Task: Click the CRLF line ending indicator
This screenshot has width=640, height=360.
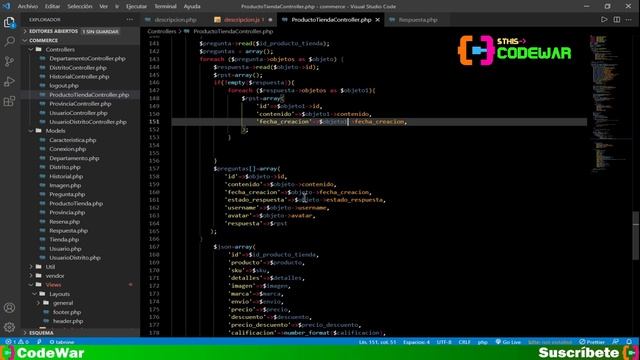Action: (464, 342)
